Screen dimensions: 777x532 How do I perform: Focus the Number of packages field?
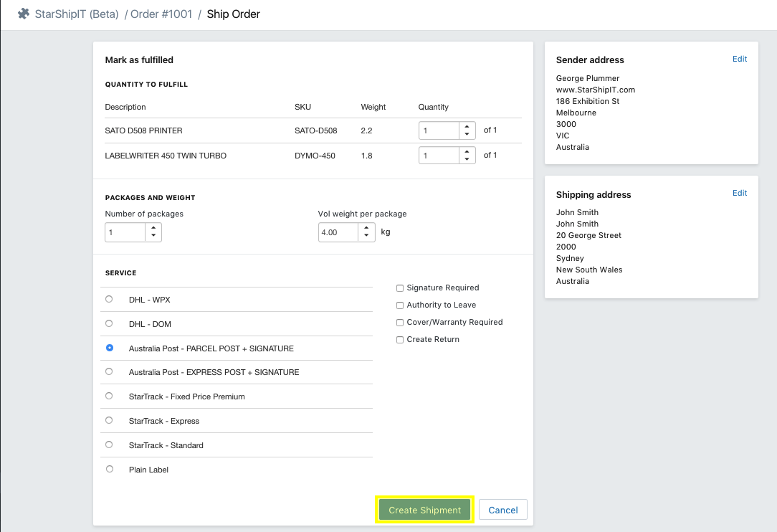click(x=125, y=232)
